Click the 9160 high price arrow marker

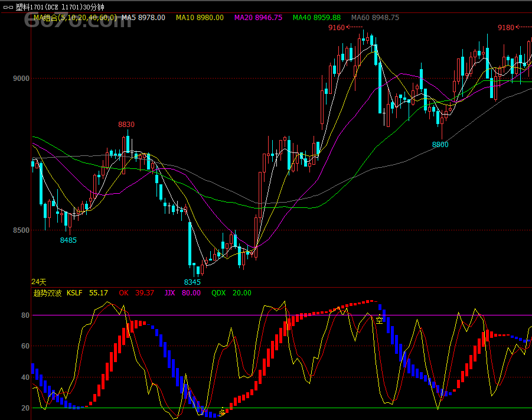(x=346, y=27)
